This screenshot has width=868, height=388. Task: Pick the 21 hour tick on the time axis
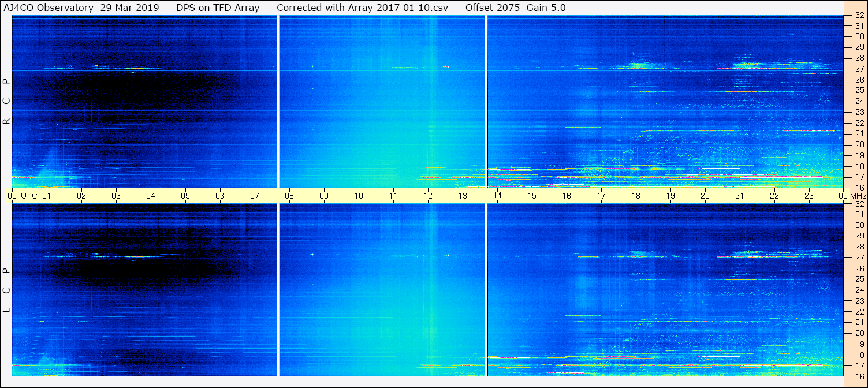click(740, 196)
